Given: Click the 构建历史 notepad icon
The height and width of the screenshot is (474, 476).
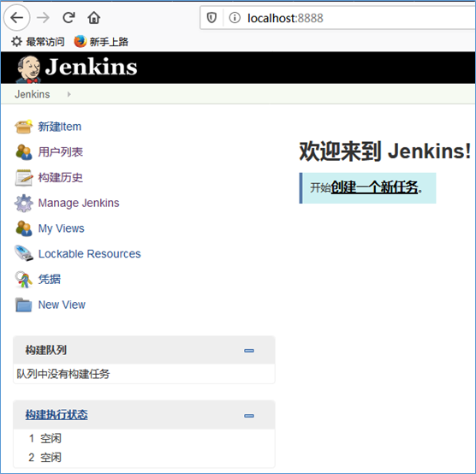Looking at the screenshot, I should tap(24, 177).
